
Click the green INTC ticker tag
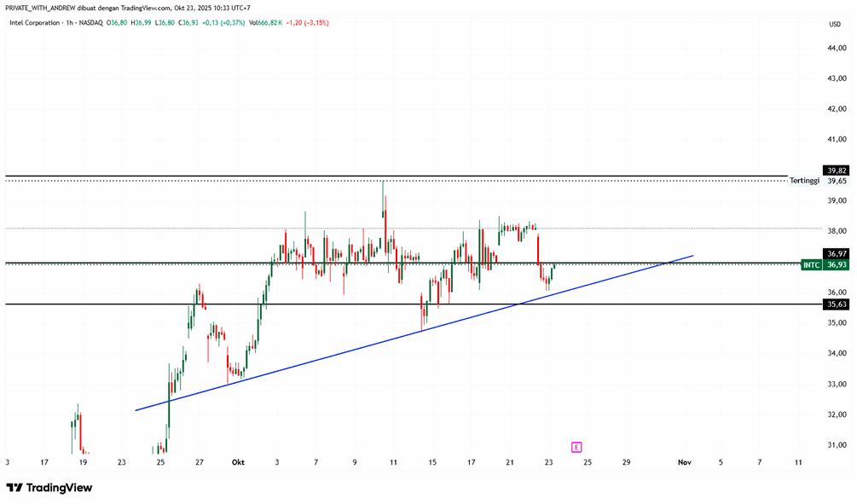pos(811,265)
